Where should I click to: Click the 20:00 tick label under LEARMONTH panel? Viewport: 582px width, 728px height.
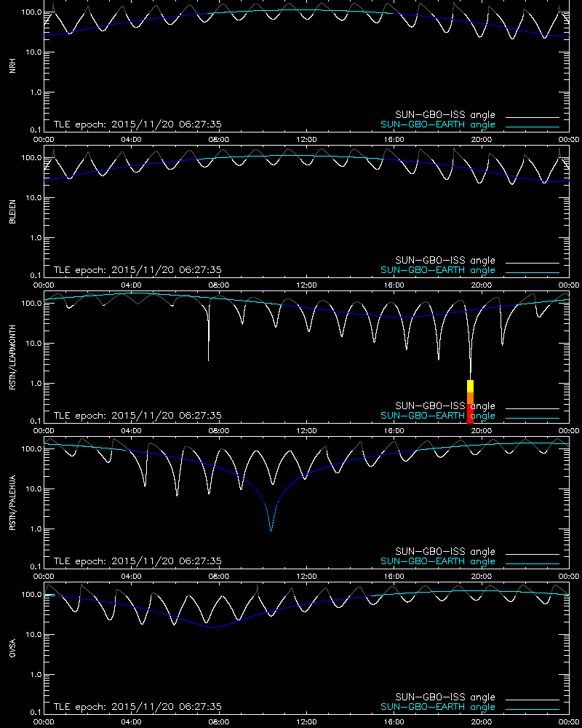pyautogui.click(x=482, y=431)
